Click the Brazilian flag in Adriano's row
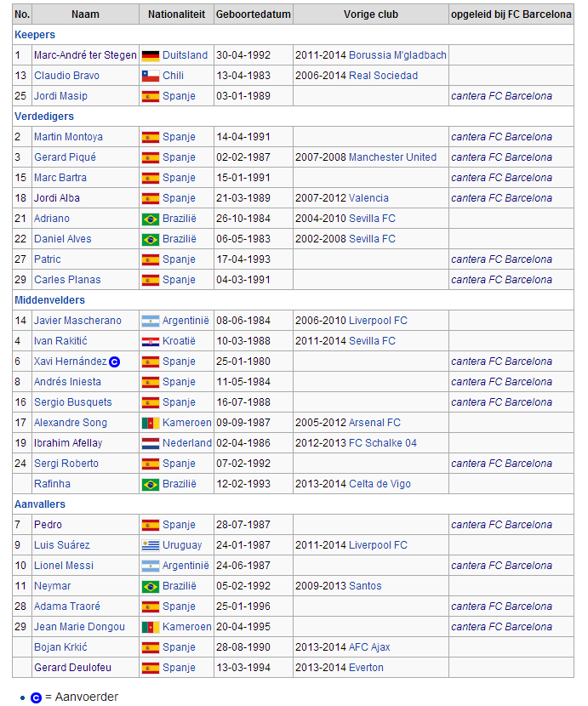 151,219
